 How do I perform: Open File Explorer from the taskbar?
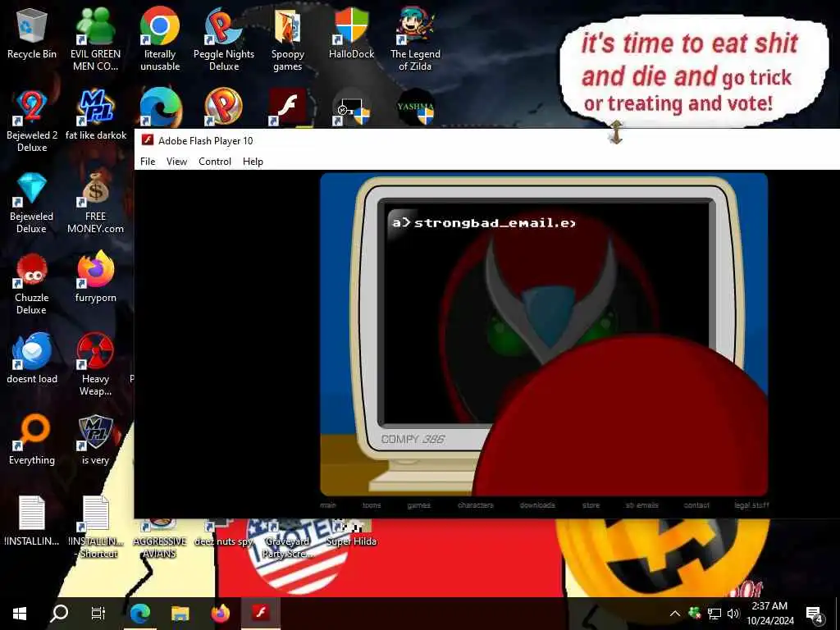180,614
